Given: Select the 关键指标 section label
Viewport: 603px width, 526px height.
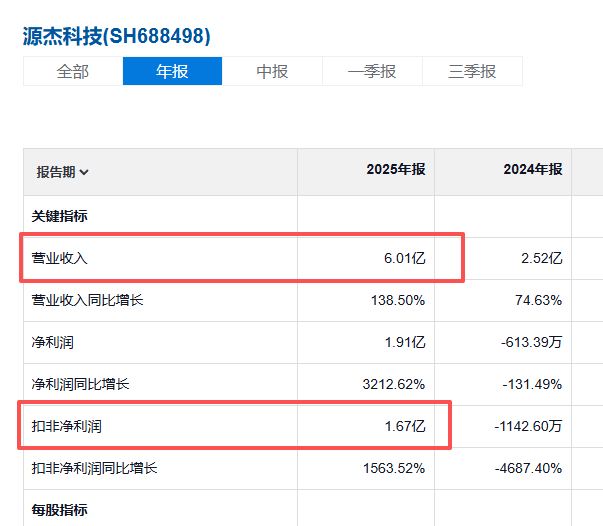Looking at the screenshot, I should click(60, 216).
